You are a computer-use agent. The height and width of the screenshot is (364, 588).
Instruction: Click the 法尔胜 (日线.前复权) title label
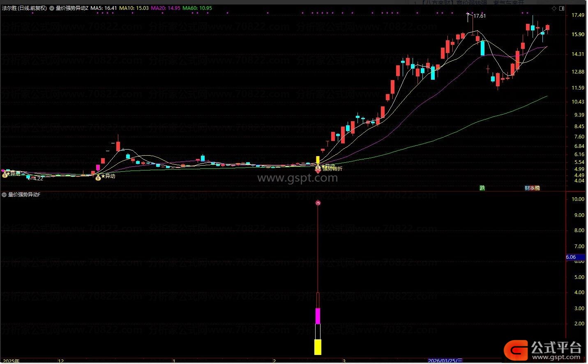[x=24, y=8]
